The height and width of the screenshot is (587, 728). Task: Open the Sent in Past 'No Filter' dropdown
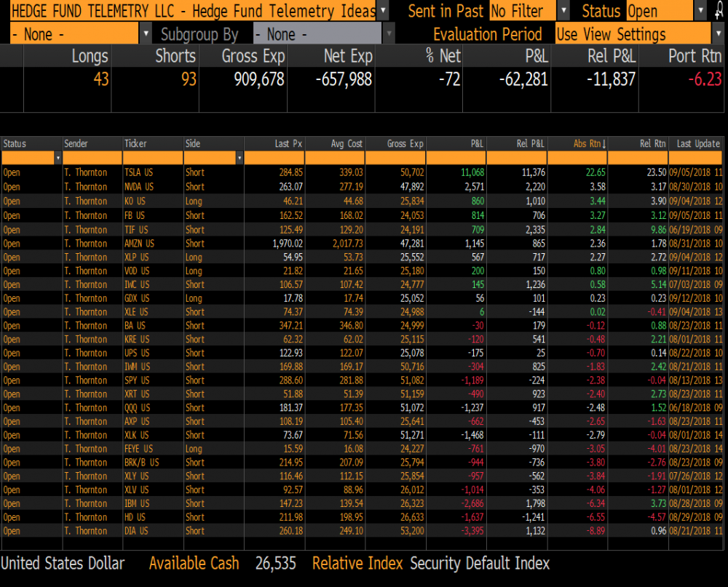pyautogui.click(x=563, y=10)
